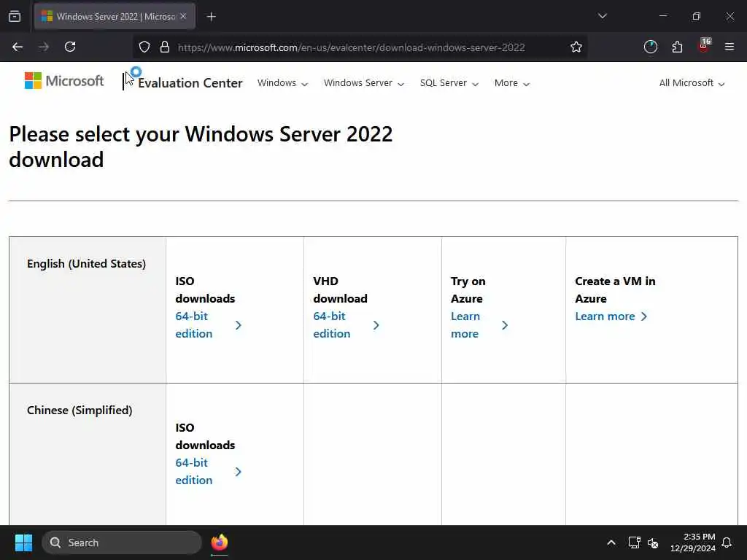Open Chinese (Simplified) ISO 64-bit edition

coord(208,472)
